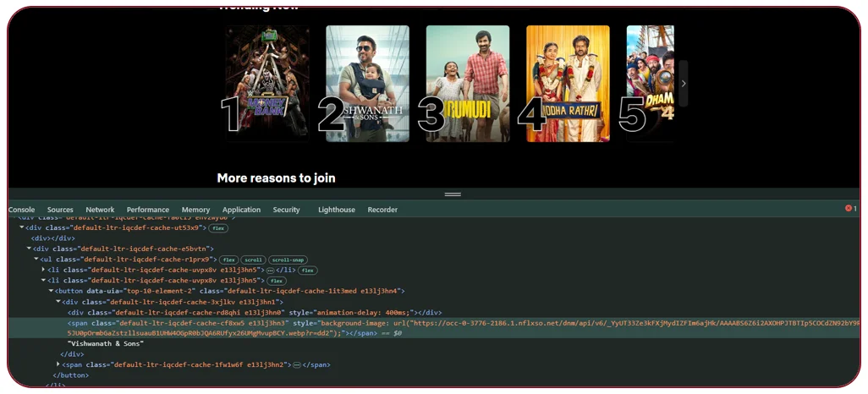Toggle the scroll-snap badge on the ul element
Image resolution: width=868 pixels, height=394 pixels.
[288, 260]
